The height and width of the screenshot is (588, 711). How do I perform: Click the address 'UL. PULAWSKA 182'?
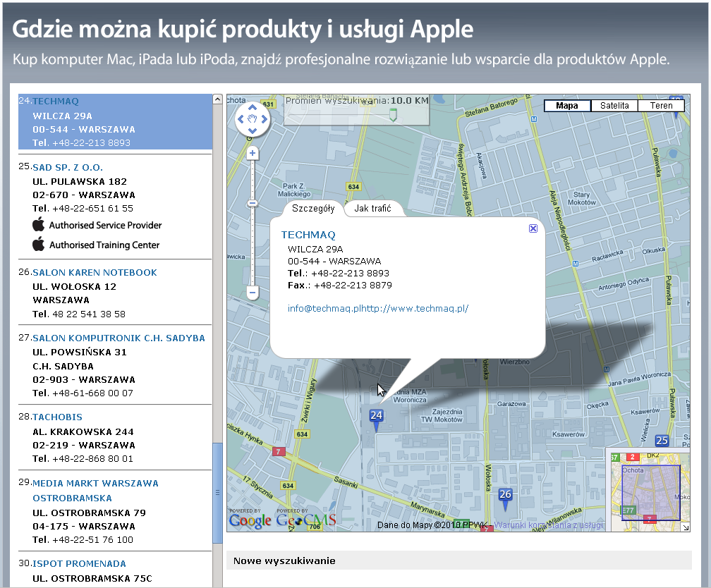80,182
